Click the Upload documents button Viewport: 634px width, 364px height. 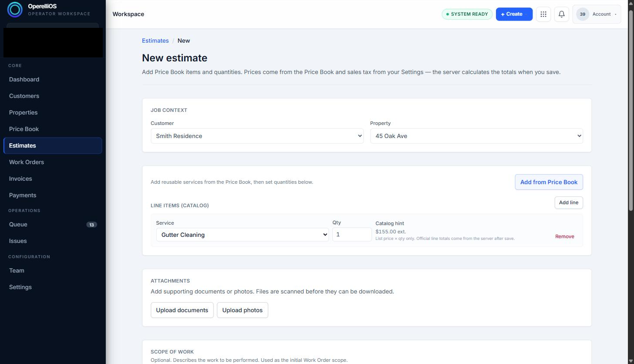pos(182,310)
